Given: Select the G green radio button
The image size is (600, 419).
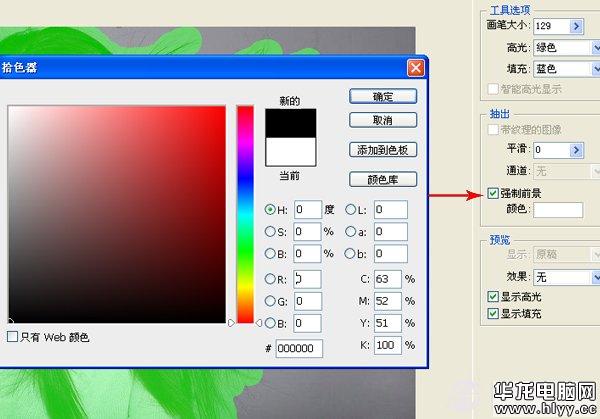Looking at the screenshot, I should tap(270, 301).
